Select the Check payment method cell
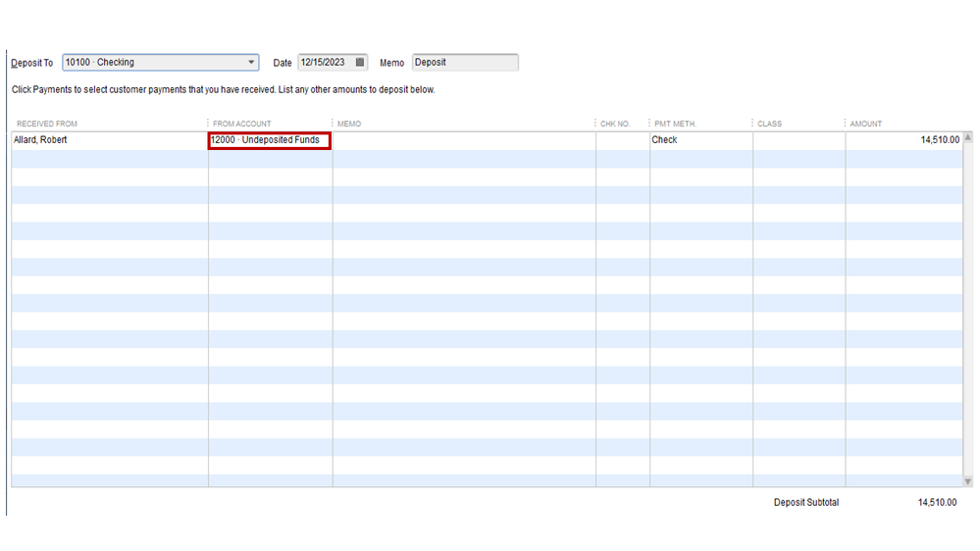Viewport: 980px width, 551px height. click(700, 140)
